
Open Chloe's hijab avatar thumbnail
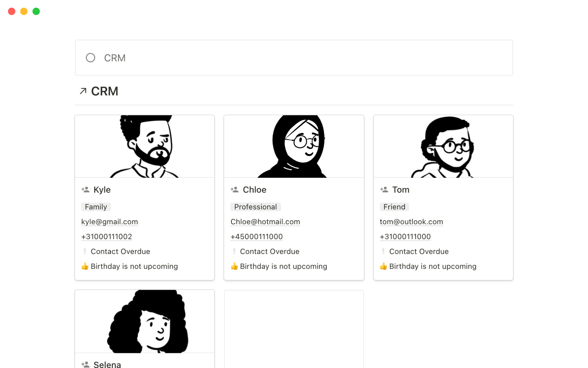pos(294,147)
